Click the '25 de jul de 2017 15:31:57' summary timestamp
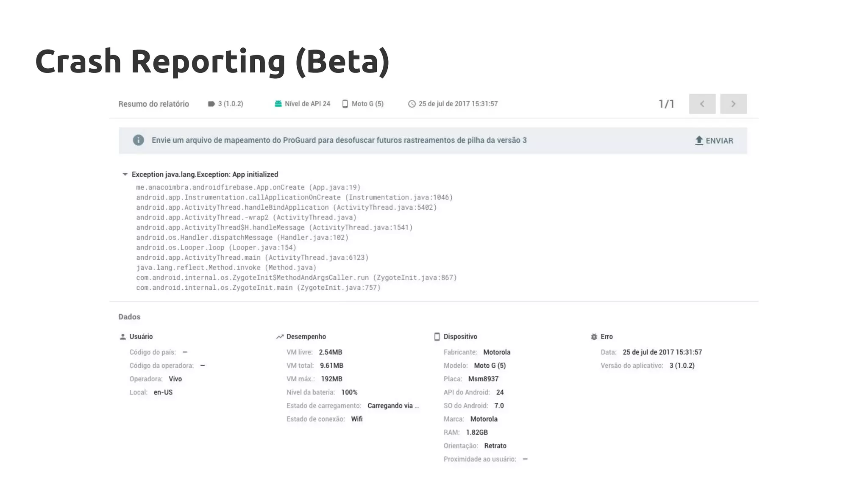 [458, 104]
